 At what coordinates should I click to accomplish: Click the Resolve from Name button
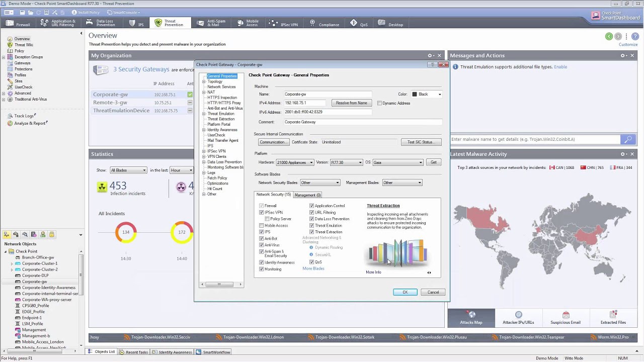352,103
